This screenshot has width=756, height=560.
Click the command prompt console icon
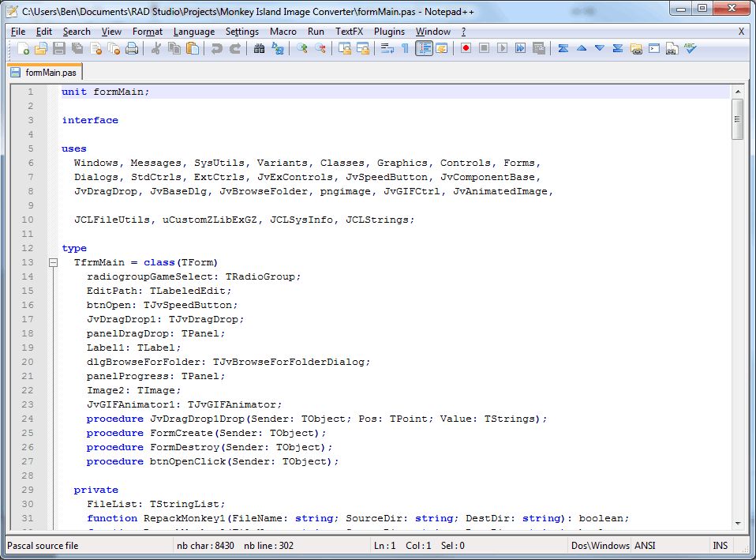653,48
